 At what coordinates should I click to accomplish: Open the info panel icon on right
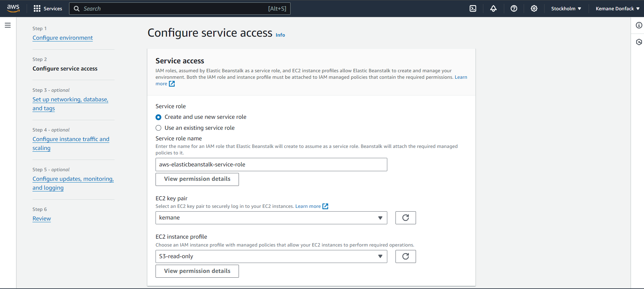(x=639, y=25)
